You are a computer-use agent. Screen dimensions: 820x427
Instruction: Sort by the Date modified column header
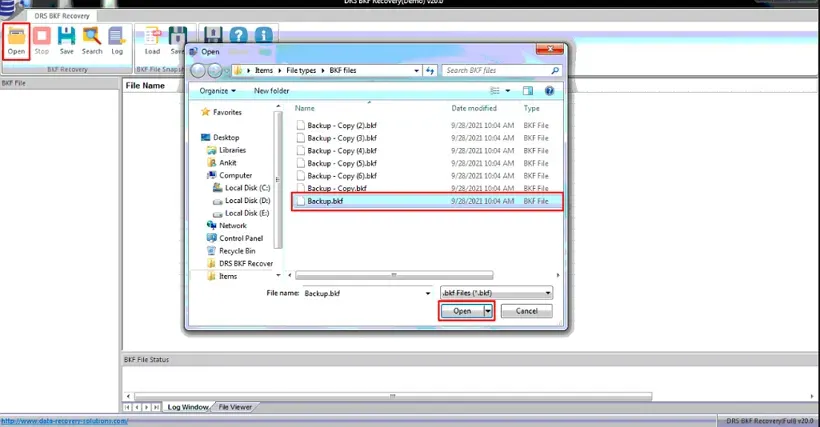pyautogui.click(x=474, y=108)
